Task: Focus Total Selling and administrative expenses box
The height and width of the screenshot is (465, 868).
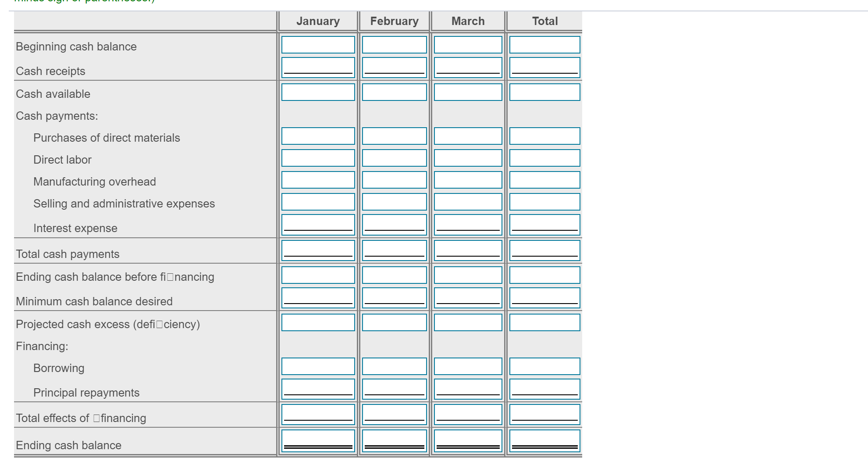Action: pos(544,202)
